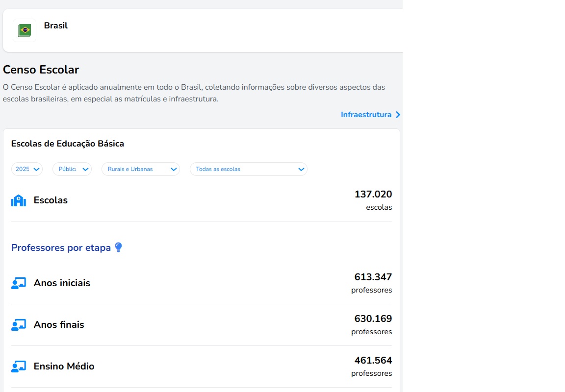The width and height of the screenshot is (565, 392).
Task: Click the chevron arrow right of Infraestrutura
Action: point(398,115)
